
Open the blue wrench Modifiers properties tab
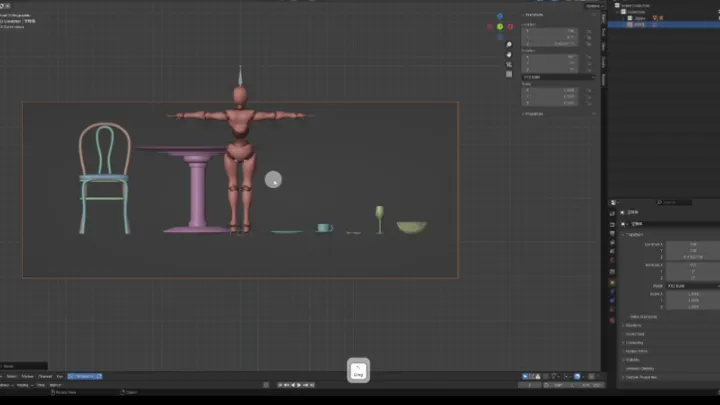[612, 292]
